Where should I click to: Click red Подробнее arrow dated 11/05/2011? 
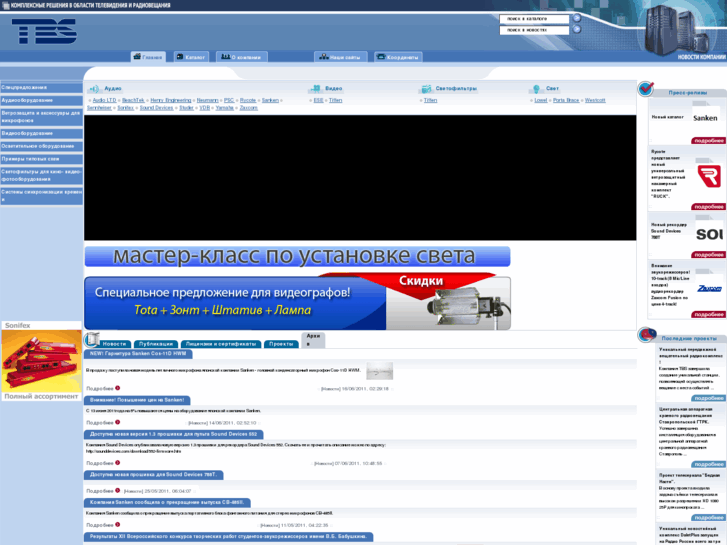coord(117,525)
